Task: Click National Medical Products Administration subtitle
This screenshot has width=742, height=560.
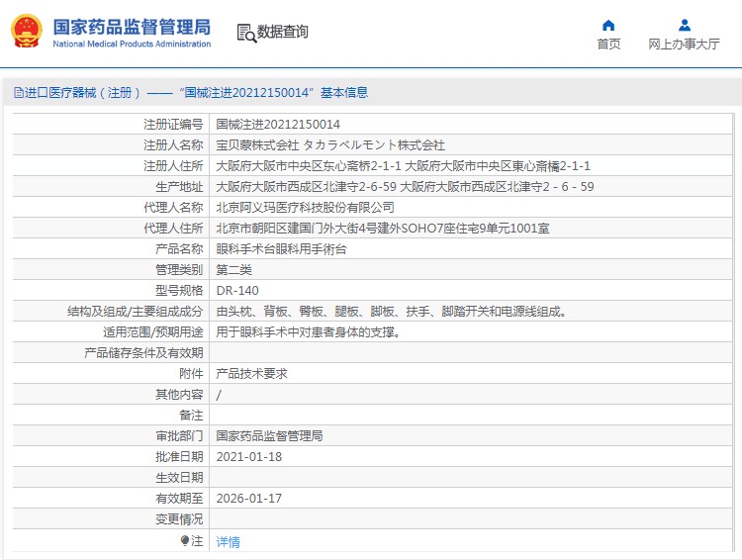Action: click(x=132, y=44)
